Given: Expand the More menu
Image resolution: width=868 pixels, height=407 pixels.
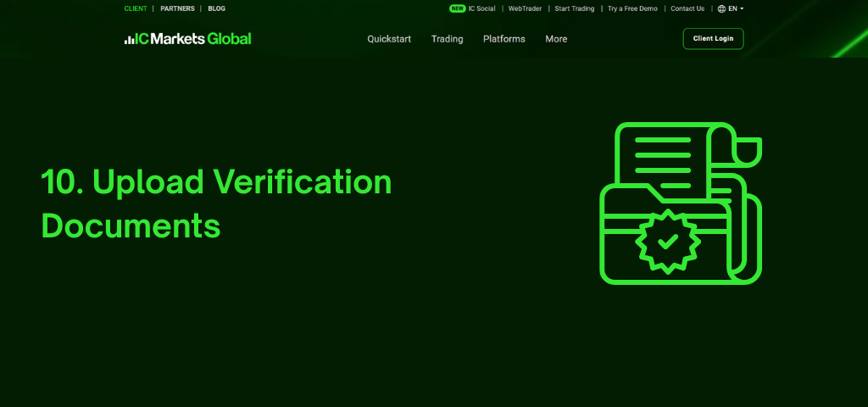Looking at the screenshot, I should [556, 39].
